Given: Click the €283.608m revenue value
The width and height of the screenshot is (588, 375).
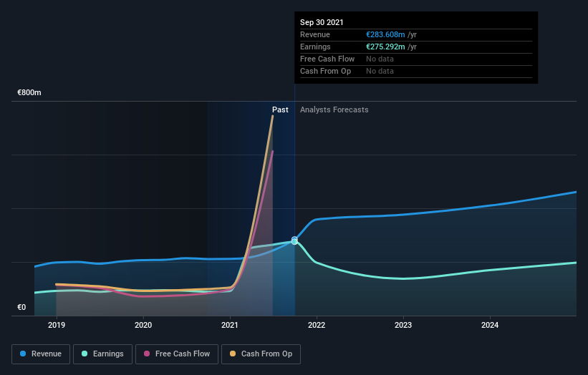Looking at the screenshot, I should pyautogui.click(x=385, y=35).
